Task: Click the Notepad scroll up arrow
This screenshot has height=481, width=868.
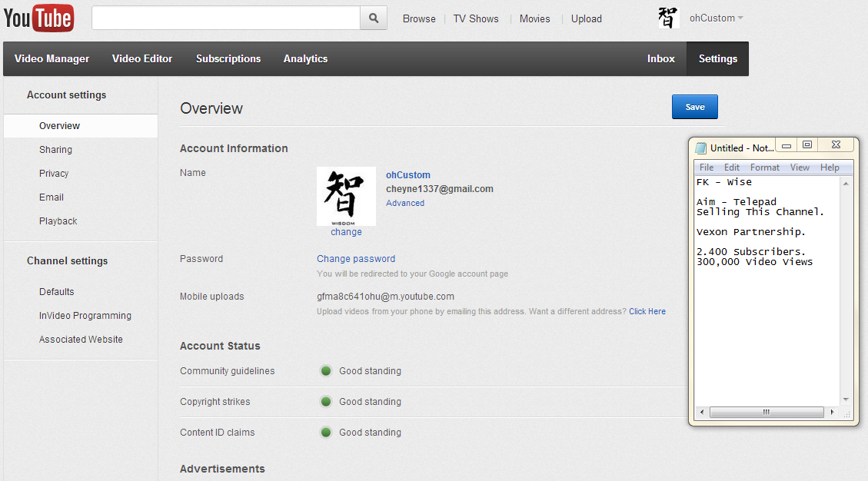Action: (846, 183)
